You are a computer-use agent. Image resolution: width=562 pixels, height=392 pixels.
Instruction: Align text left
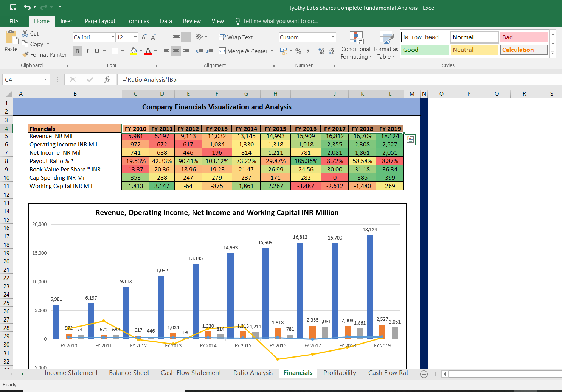click(166, 51)
